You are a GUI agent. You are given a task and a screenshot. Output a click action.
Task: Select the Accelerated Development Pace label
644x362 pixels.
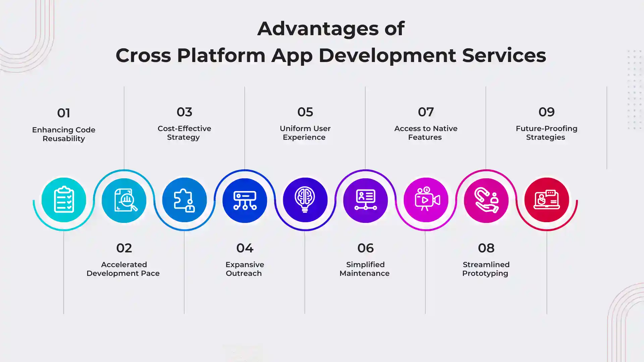click(124, 269)
